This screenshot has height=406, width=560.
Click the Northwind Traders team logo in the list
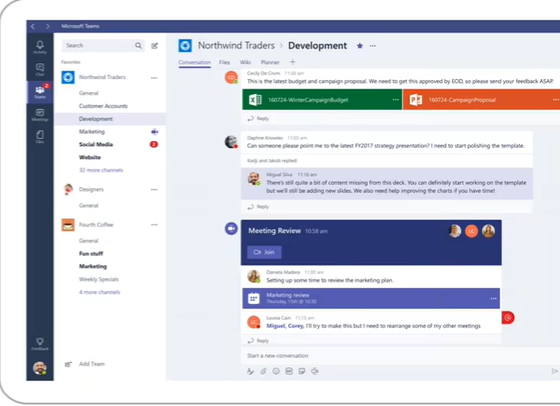coord(68,77)
